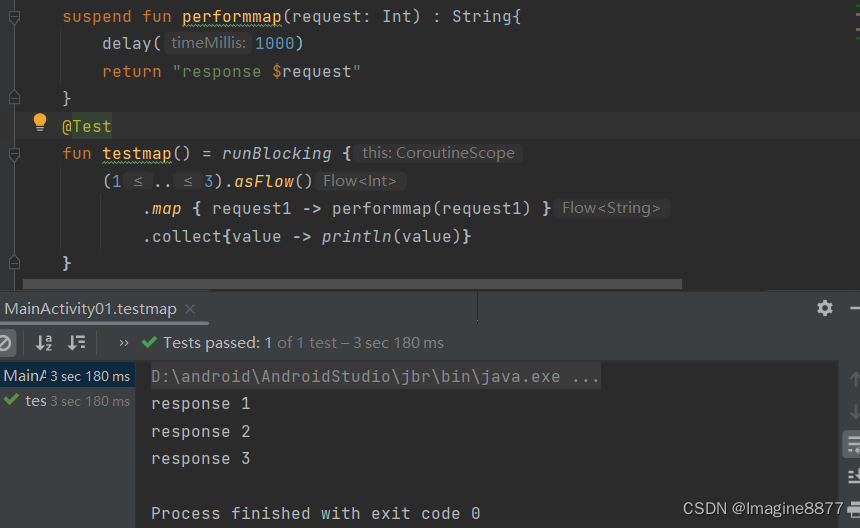Click 'response 1' console output line
The image size is (860, 528).
tap(201, 404)
